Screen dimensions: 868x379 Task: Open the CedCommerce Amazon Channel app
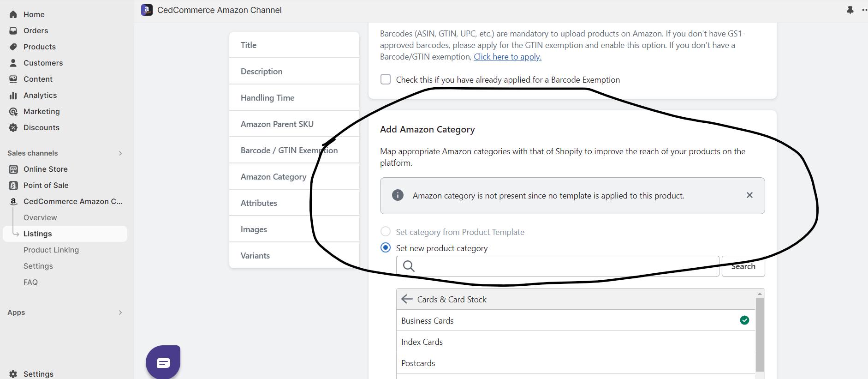73,201
